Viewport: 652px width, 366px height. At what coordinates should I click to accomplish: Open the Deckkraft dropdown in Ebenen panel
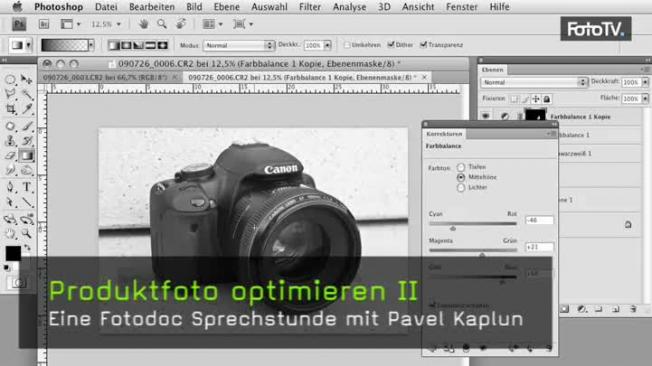[645, 82]
